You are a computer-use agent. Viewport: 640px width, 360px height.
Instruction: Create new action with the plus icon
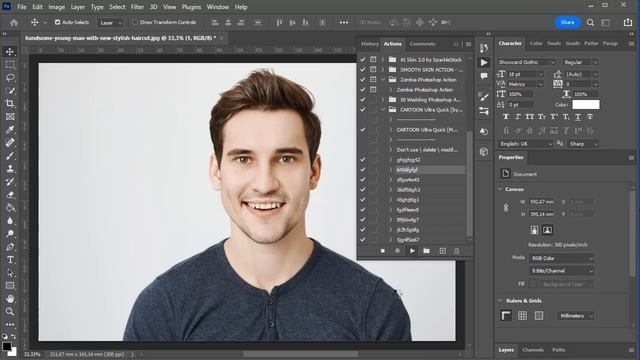point(442,251)
